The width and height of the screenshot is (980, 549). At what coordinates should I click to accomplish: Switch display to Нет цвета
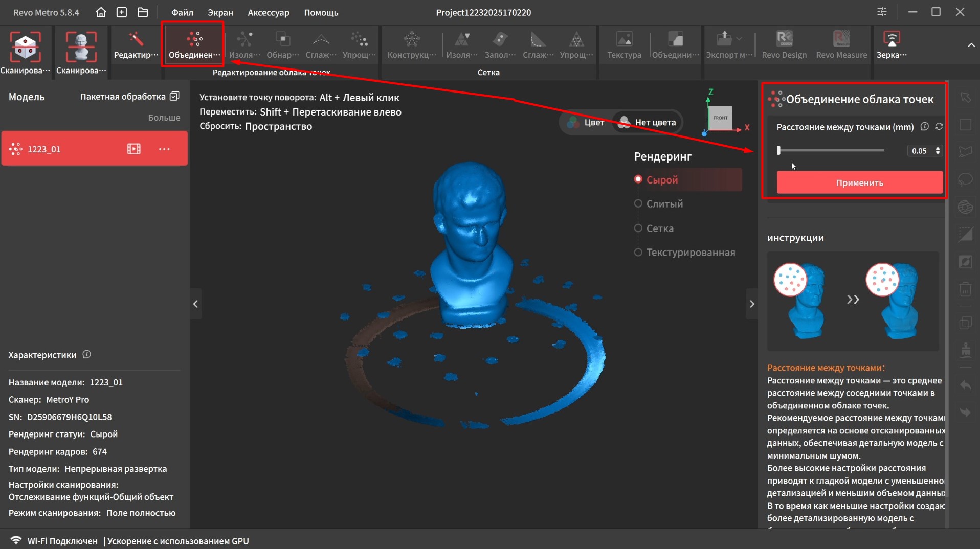pos(648,122)
